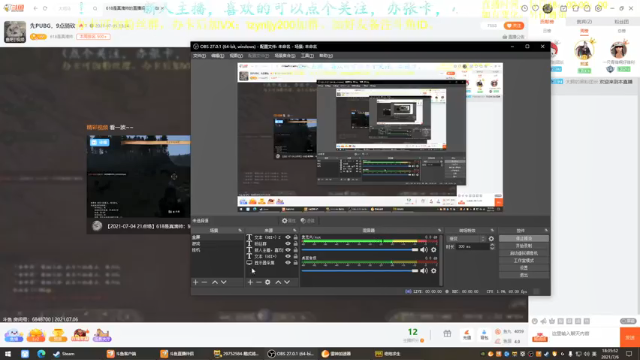Click the featured video thumbnail on the stream page

(x=138, y=176)
